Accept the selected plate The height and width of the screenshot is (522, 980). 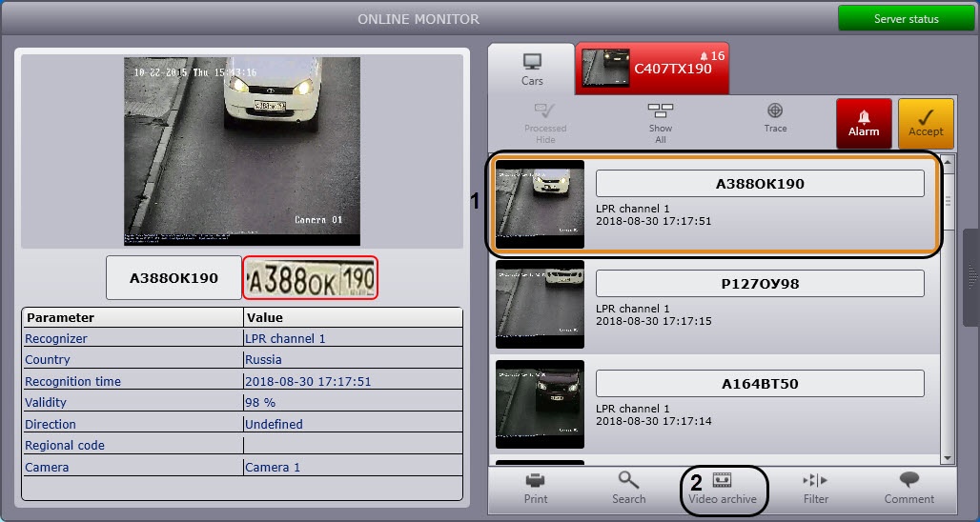[926, 123]
